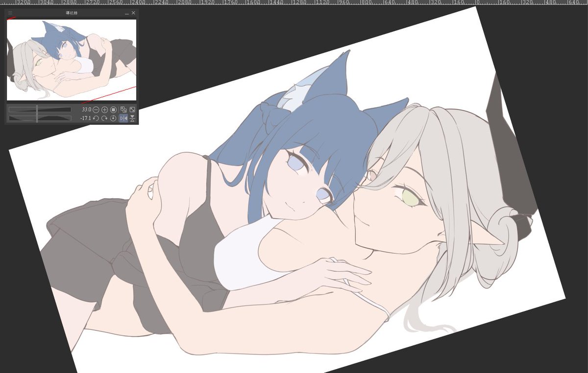The width and height of the screenshot is (588, 373).
Task: Reset zoom to 100% icon
Action: [x=113, y=110]
